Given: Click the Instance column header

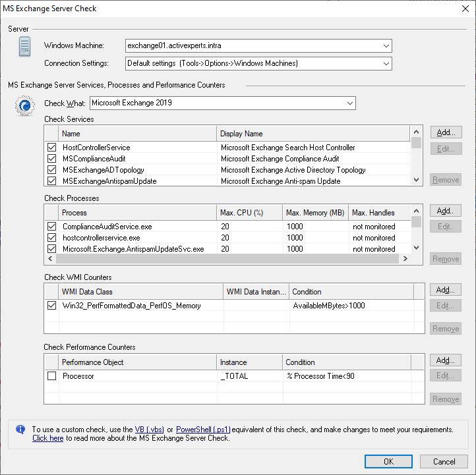Looking at the screenshot, I should point(249,362).
